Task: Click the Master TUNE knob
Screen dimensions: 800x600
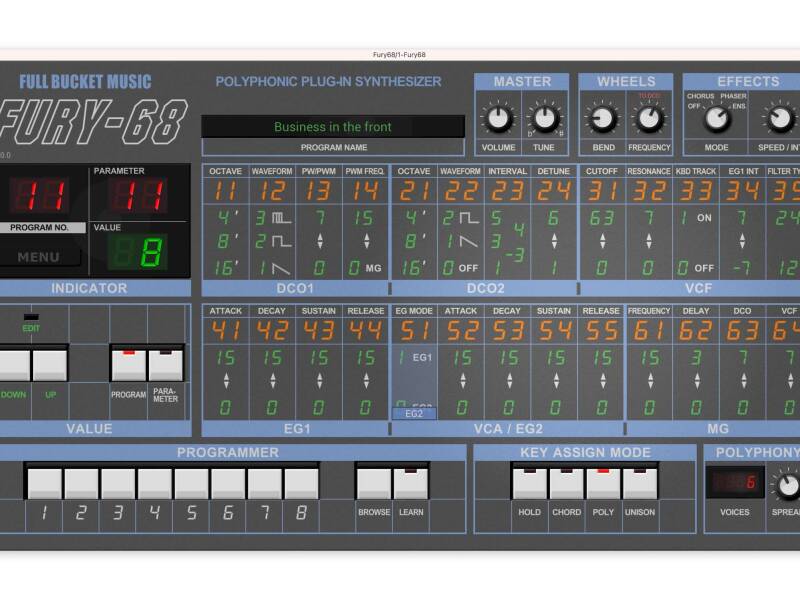Action: click(x=545, y=120)
